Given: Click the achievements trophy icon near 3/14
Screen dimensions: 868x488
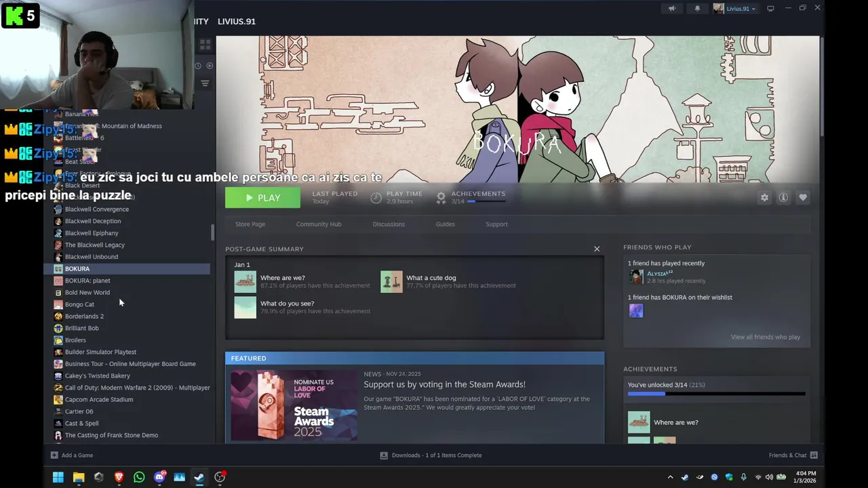Looking at the screenshot, I should coord(441,197).
